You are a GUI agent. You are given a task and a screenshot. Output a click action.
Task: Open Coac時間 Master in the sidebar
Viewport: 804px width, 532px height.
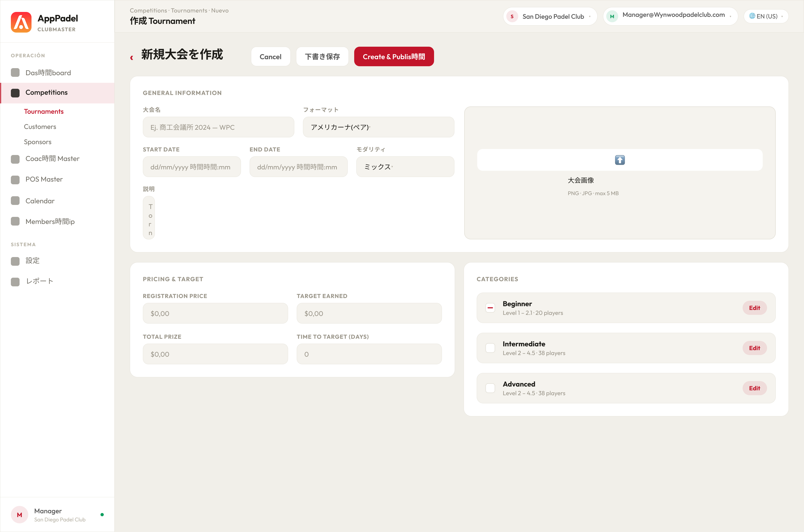pyautogui.click(x=57, y=159)
